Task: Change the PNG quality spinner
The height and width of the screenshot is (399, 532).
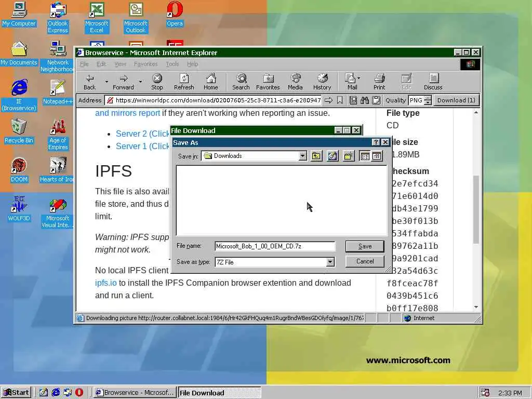Action: (x=428, y=100)
